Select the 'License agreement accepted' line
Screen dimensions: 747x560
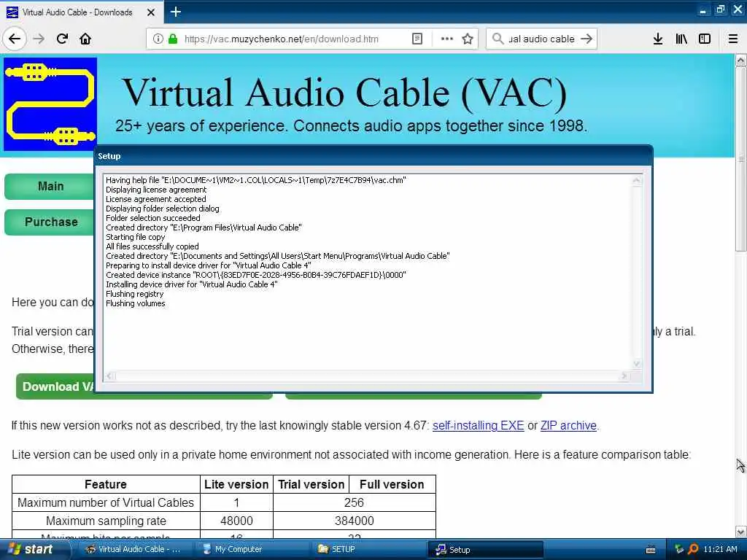click(x=156, y=199)
